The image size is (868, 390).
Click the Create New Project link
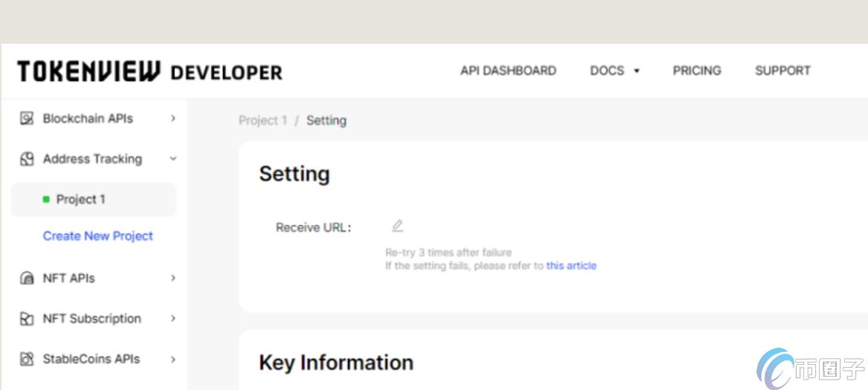pos(98,236)
